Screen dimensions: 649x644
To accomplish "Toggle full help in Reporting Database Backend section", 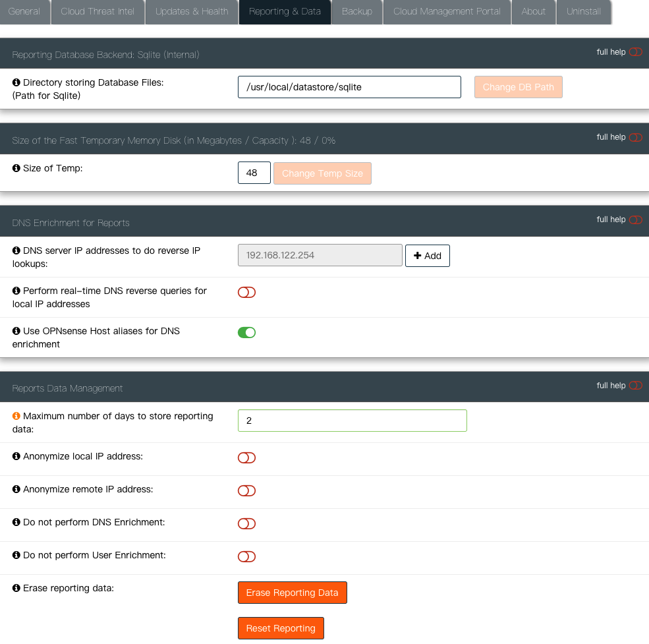I will pyautogui.click(x=635, y=52).
